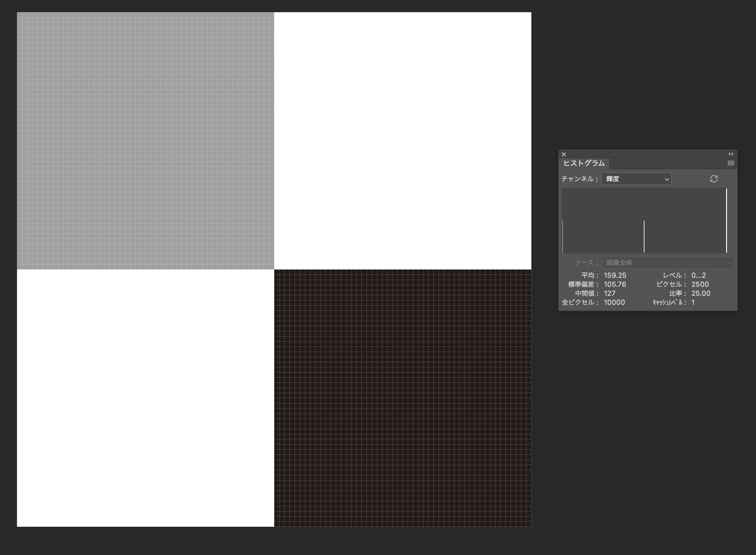Click the dark bottom-right square on the canvas
Image resolution: width=756 pixels, height=555 pixels.
tap(402, 398)
